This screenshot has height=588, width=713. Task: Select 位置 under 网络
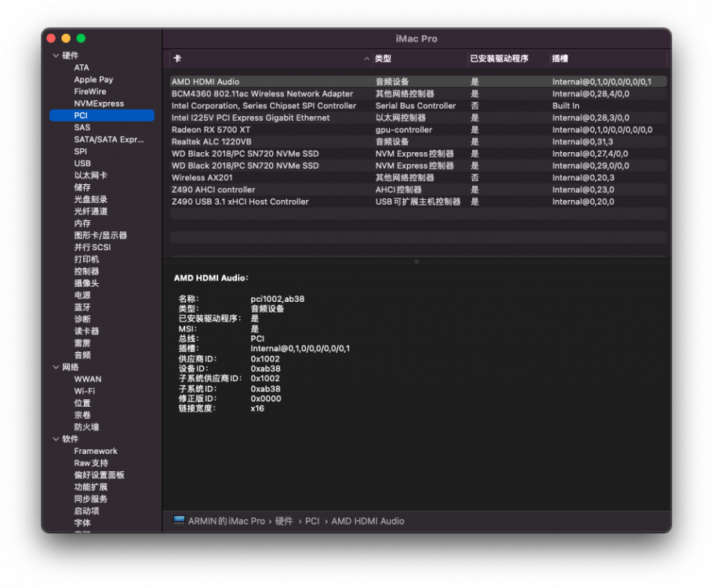[82, 403]
